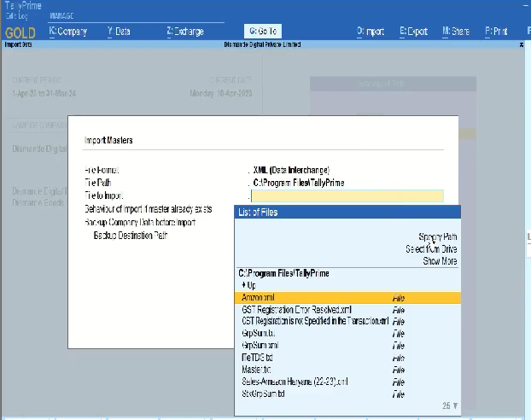Click the 25 more items down arrow
531x420 pixels.
coord(450,405)
